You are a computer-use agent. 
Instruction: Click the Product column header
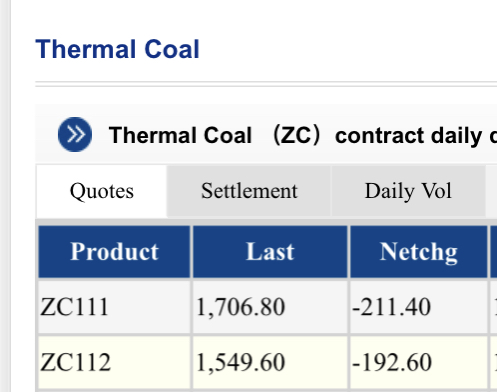click(114, 252)
